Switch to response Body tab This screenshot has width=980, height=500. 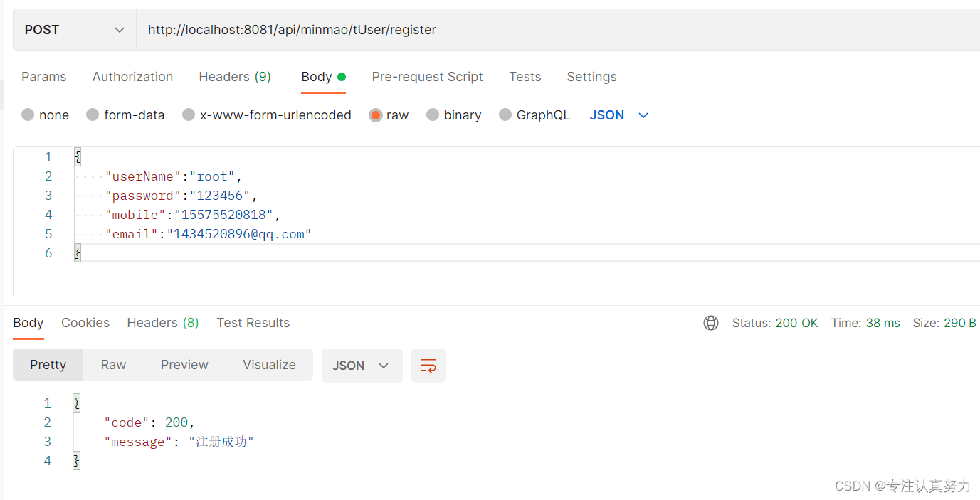[28, 323]
